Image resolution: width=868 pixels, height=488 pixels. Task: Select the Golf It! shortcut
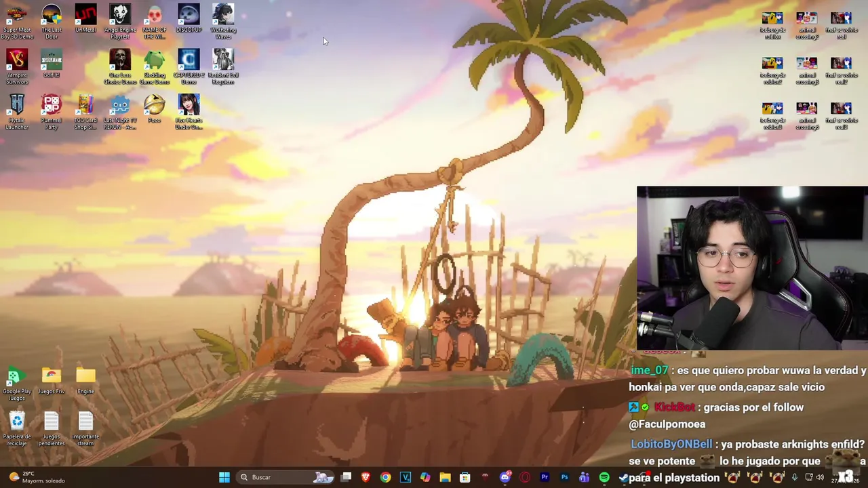[x=52, y=64]
